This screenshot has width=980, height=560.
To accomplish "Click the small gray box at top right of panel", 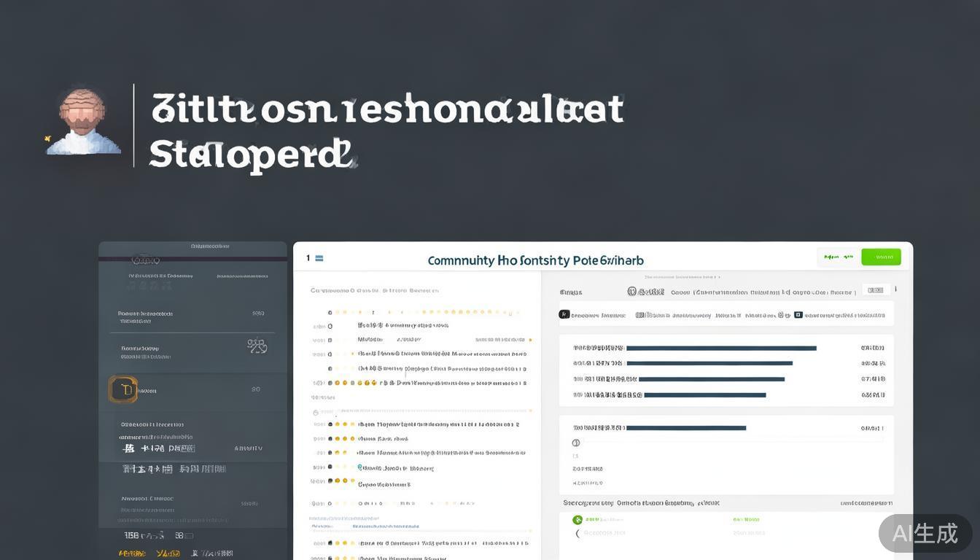I will (876, 290).
